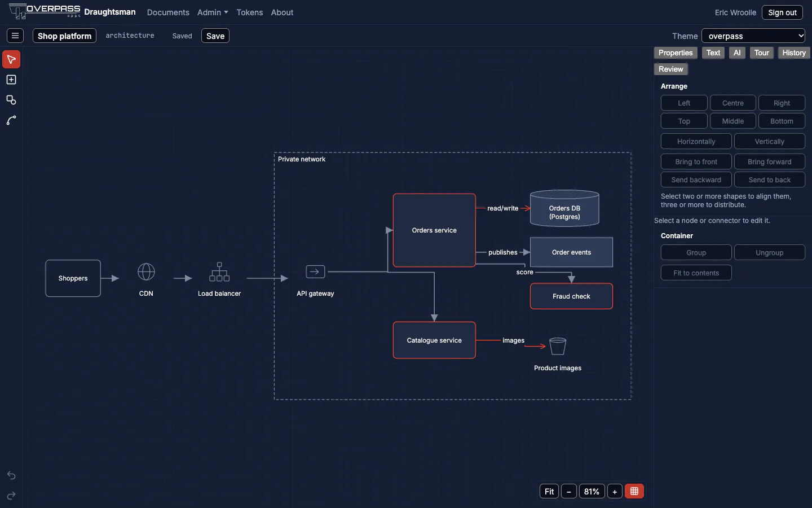Image resolution: width=812 pixels, height=508 pixels.
Task: Click the Sign out button
Action: click(782, 12)
